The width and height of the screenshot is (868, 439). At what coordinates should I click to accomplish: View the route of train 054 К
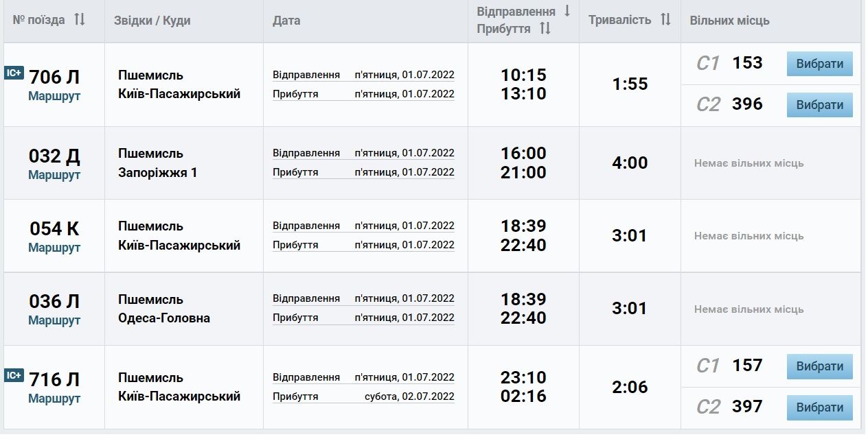(x=54, y=248)
